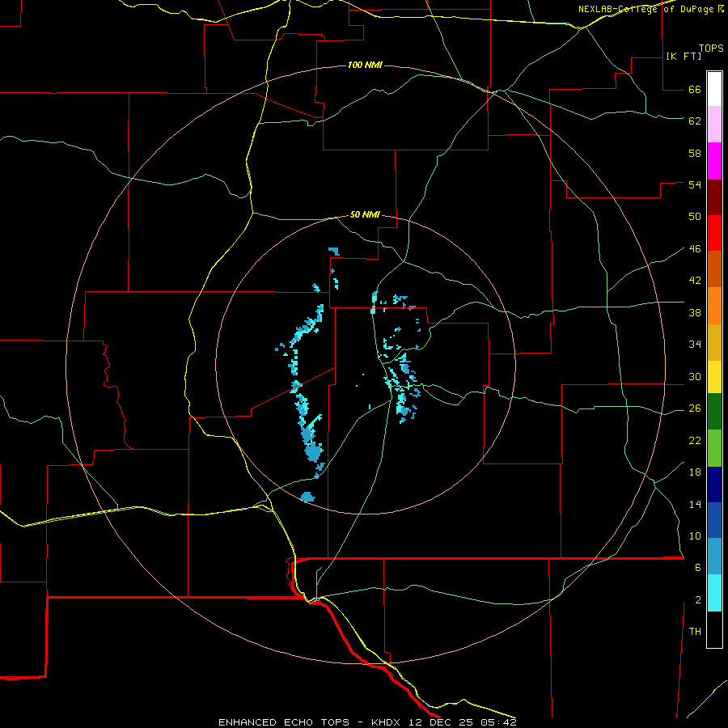
Task: Click the '[K FT]' units label
Action: coord(684,57)
